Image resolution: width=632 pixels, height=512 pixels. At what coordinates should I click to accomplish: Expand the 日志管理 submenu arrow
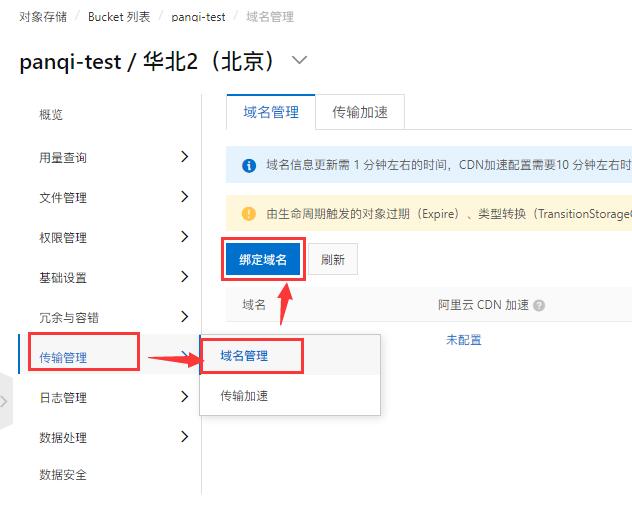click(x=185, y=396)
